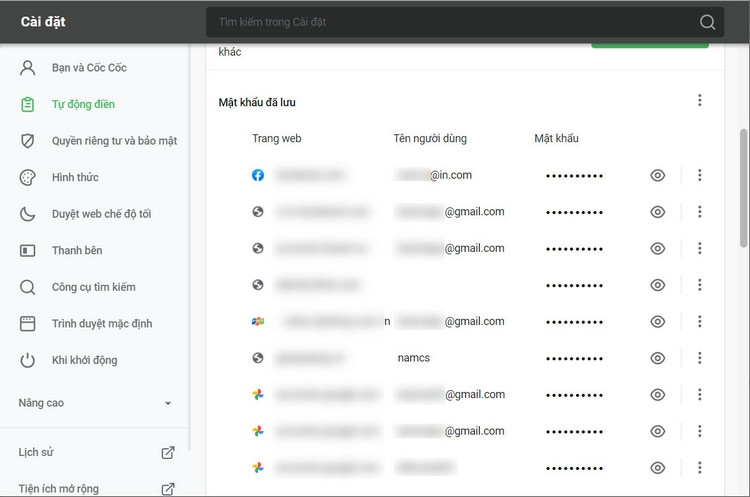Click the 'Trang web' column header
This screenshot has height=497, width=750.
point(277,138)
